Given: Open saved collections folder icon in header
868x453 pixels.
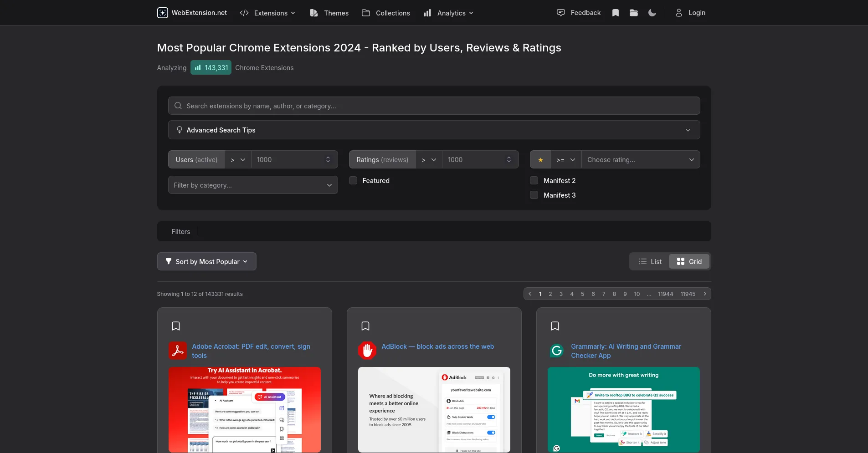Looking at the screenshot, I should coord(634,13).
